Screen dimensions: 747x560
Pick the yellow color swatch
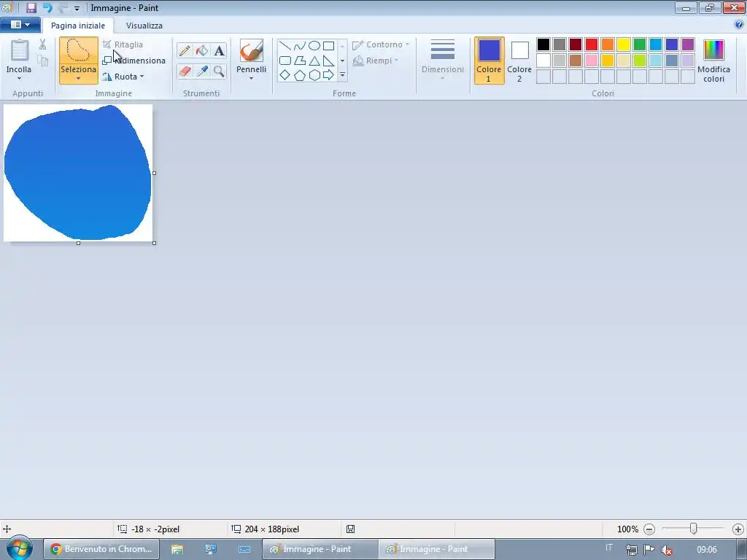(x=624, y=44)
